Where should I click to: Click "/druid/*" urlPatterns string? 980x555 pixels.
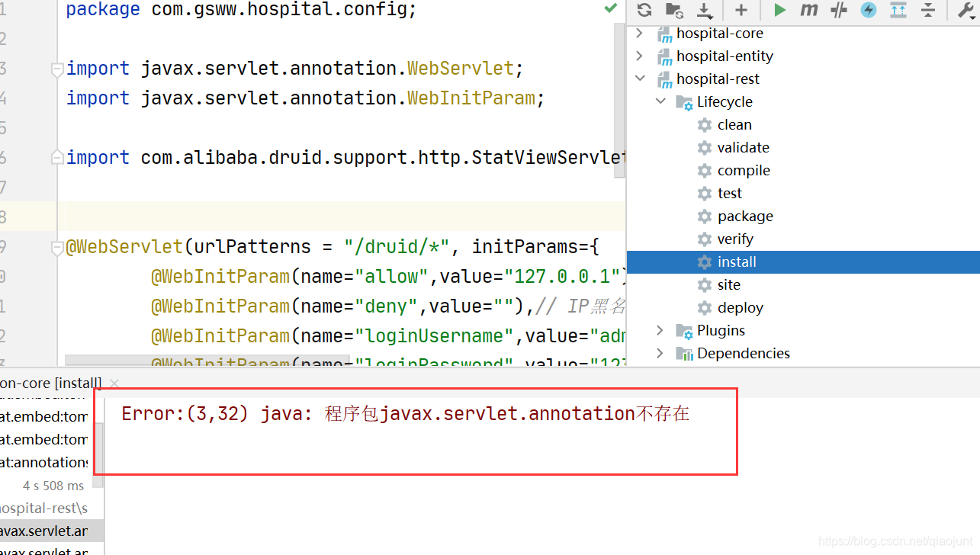[x=397, y=247]
